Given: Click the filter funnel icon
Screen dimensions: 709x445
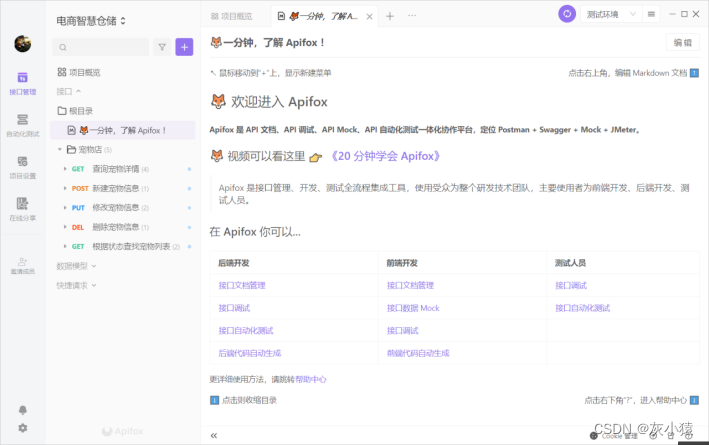Looking at the screenshot, I should (162, 47).
